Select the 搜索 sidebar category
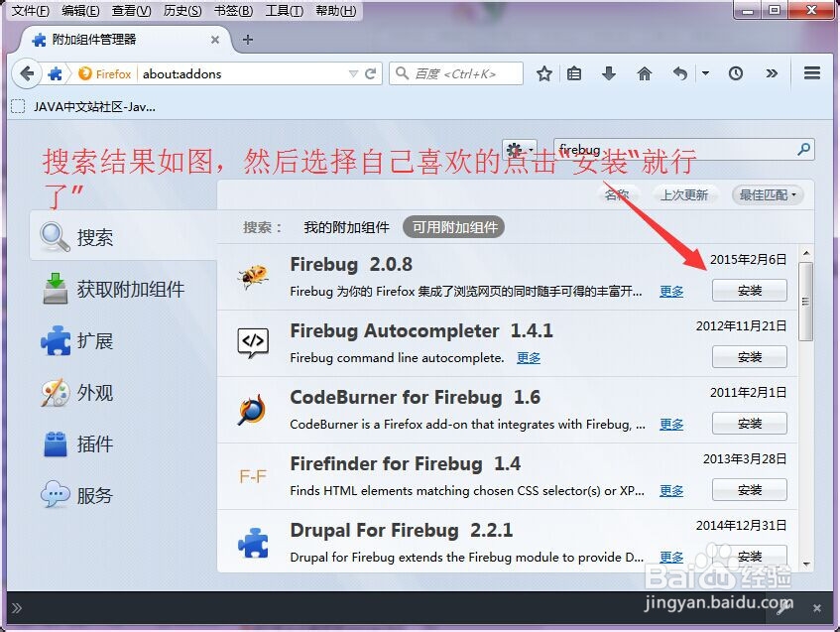 tap(123, 237)
